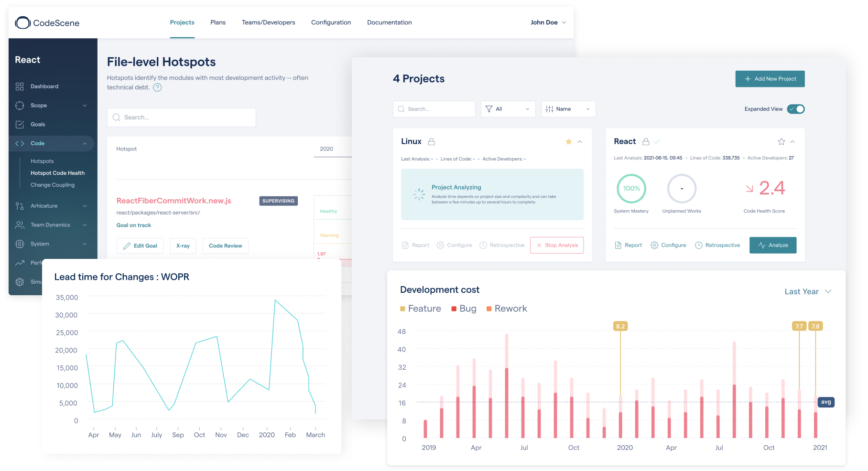
Task: Disable the Expanded View toggle
Action: point(795,109)
